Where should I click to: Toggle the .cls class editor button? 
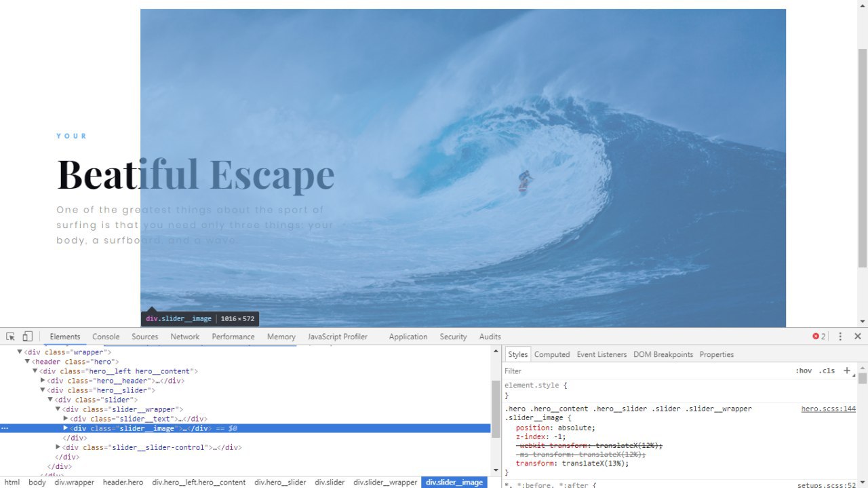point(827,371)
